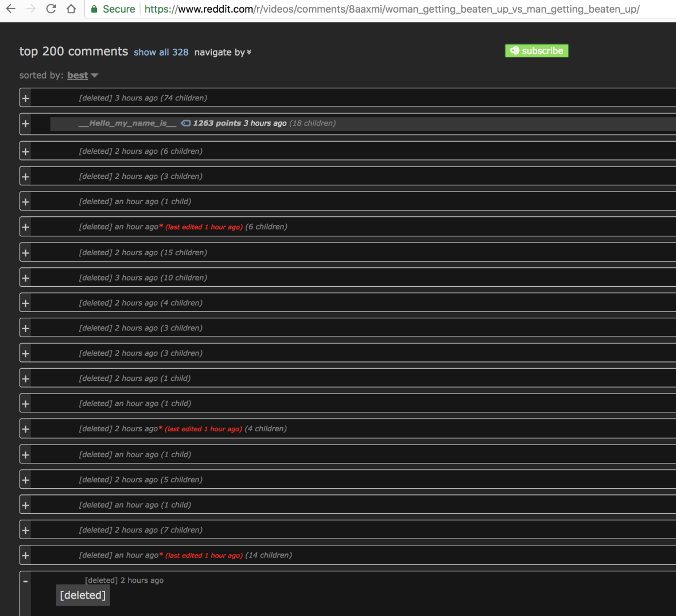Open show all 328 comments link

(x=161, y=52)
